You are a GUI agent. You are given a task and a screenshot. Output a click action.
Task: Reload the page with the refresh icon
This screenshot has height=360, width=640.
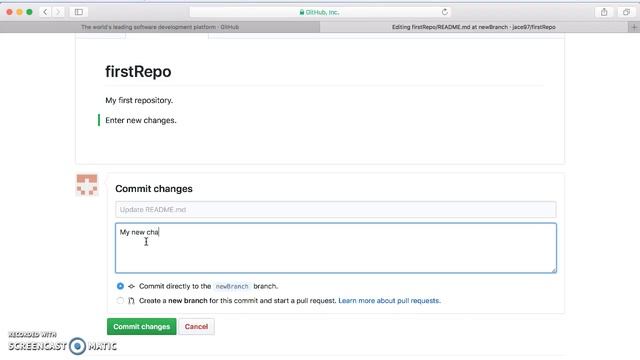coord(444,12)
